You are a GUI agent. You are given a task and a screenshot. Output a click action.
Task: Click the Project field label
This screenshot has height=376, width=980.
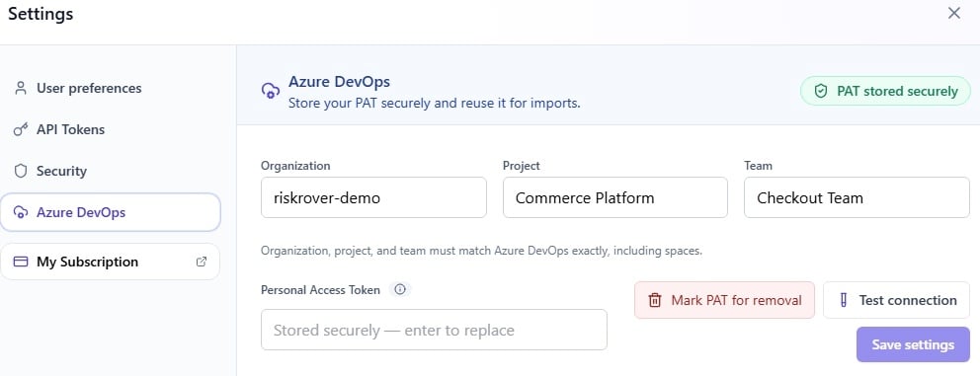click(522, 166)
